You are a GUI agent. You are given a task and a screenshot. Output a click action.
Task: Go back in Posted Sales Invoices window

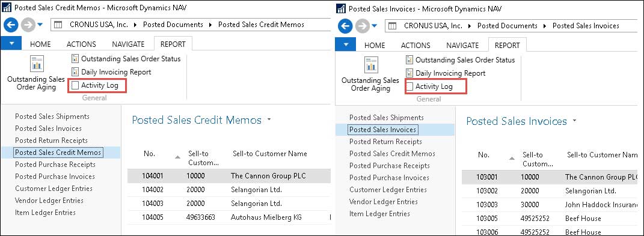point(345,26)
